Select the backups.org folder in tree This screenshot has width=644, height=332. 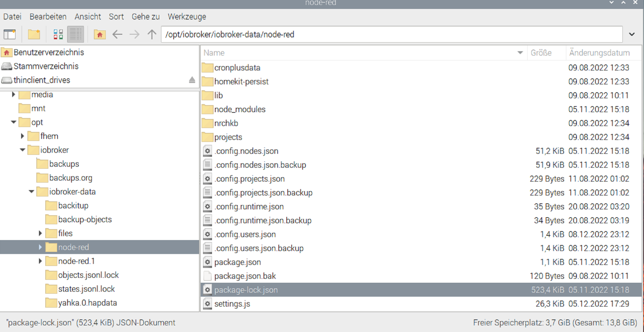64,178
